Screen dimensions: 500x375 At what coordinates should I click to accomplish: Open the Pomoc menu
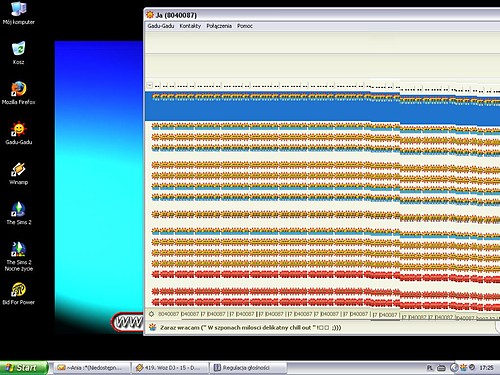pos(245,26)
